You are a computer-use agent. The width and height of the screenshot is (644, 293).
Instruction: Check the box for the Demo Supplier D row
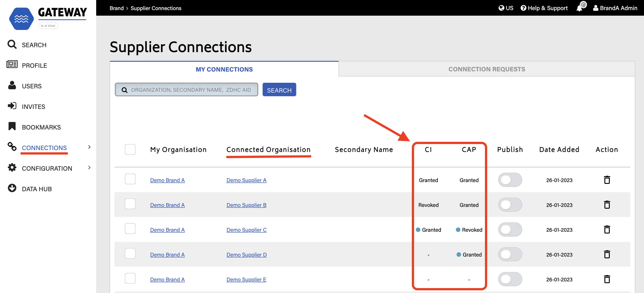[130, 254]
